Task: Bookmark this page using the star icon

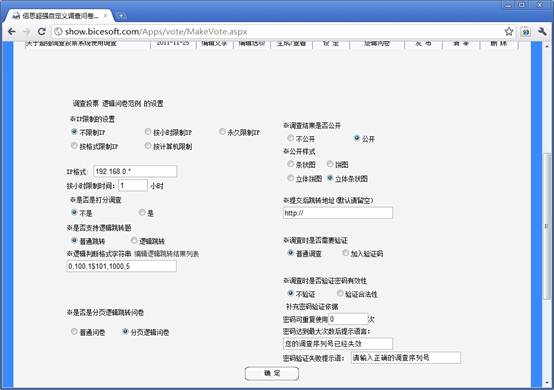Action: (x=508, y=31)
